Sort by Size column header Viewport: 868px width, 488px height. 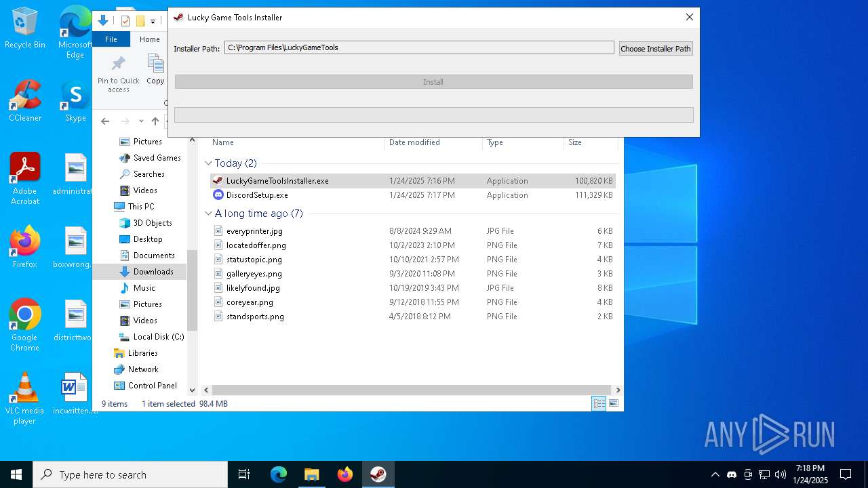[x=575, y=142]
